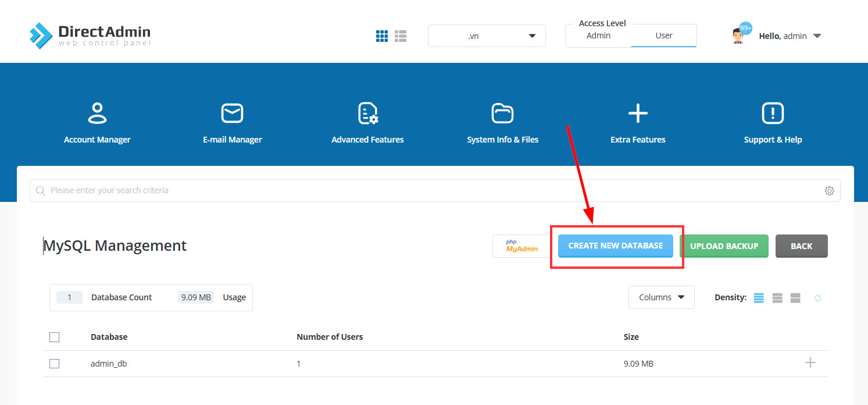868x405 pixels.
Task: Click the Support & Help menu label
Action: 773,140
